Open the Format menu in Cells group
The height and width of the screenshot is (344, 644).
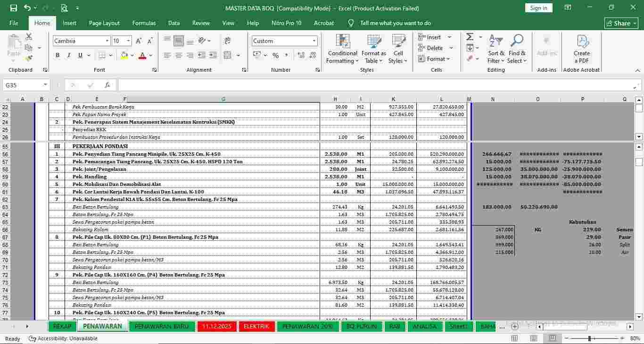[x=434, y=59]
